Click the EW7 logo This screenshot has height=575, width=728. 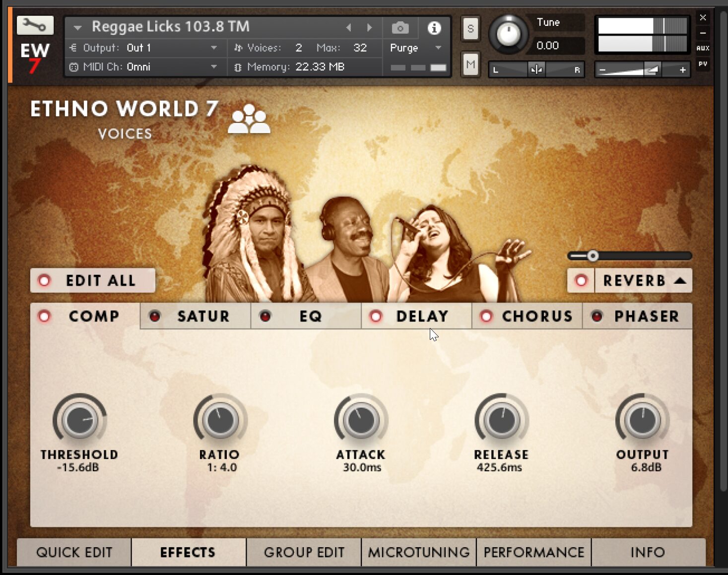pos(35,58)
